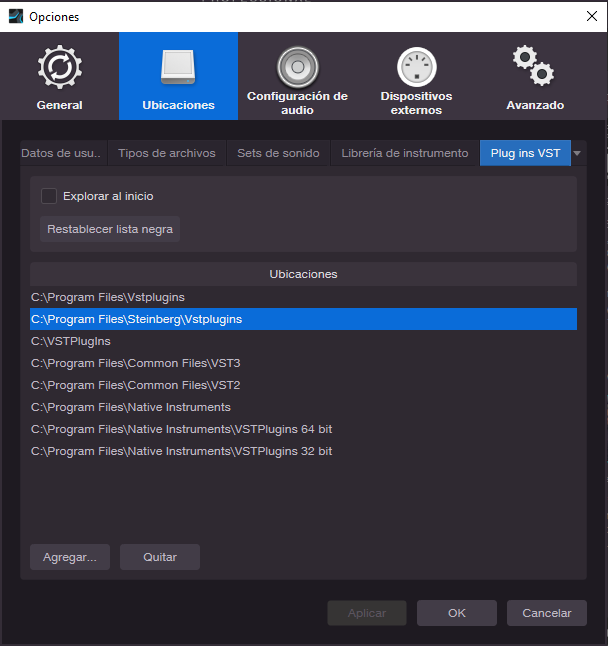608x646 pixels.
Task: Switch to the Sets de sonido tab
Action: (x=278, y=153)
